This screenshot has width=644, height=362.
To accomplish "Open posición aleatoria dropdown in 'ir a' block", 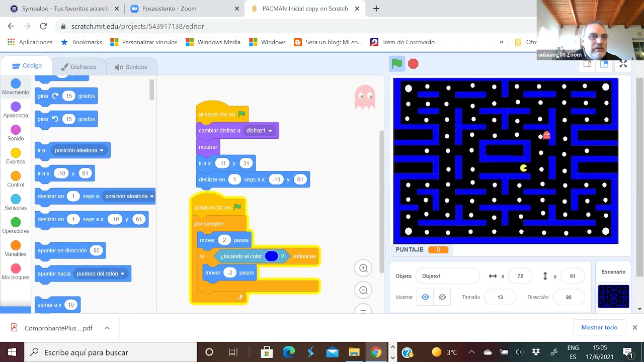I will (79, 150).
